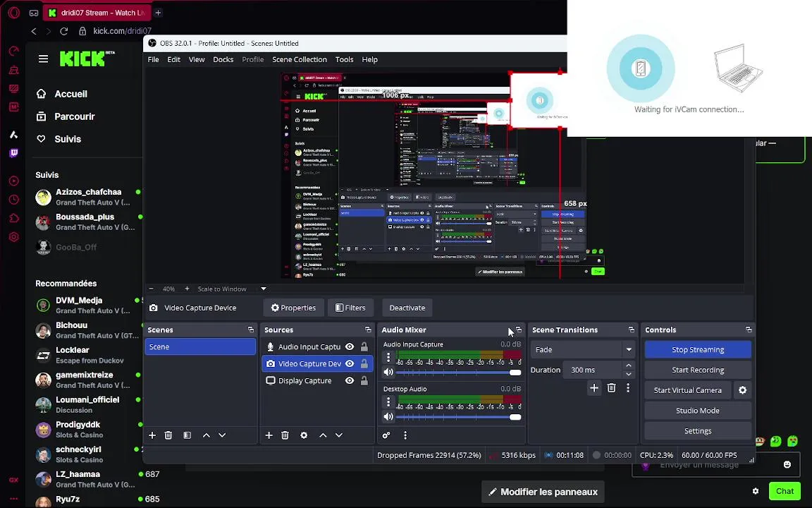Screen dimensions: 812x508
Task: Decrease transition duration with down arrow
Action: click(x=629, y=374)
